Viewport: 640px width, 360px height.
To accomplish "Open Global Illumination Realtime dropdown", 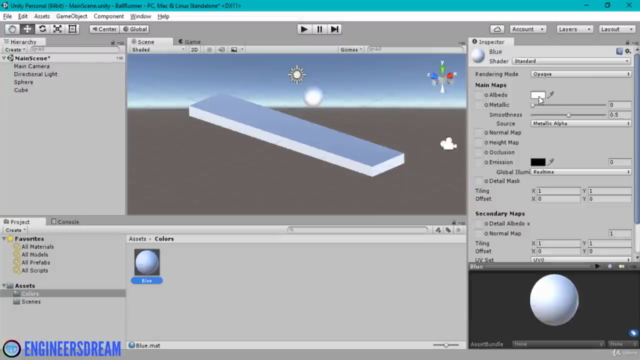I will [x=581, y=172].
